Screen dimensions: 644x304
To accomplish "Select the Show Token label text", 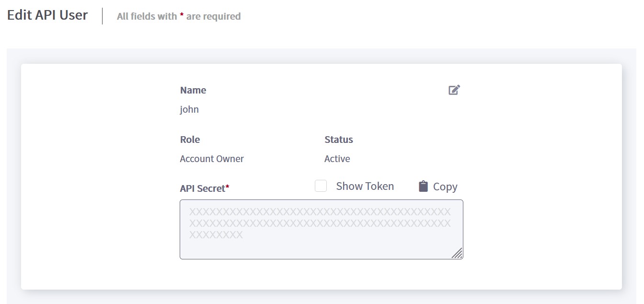I will pyautogui.click(x=365, y=186).
